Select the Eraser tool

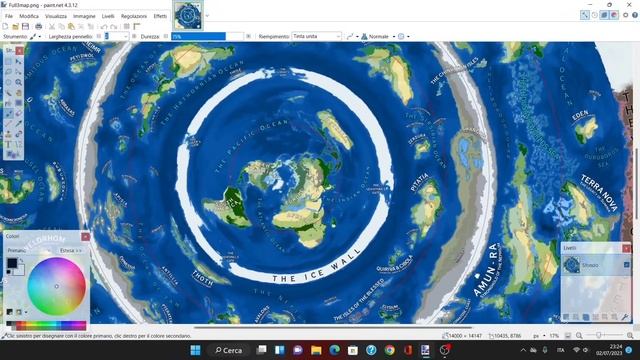(19, 113)
